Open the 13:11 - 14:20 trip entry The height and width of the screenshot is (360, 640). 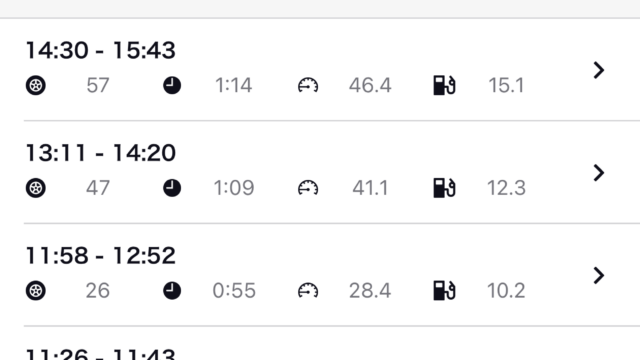click(x=320, y=172)
